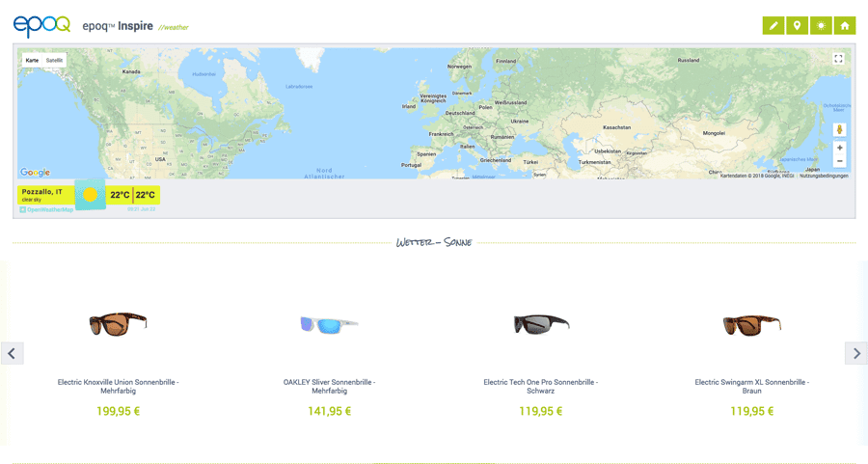
Task: Go to home via house icon
Action: tap(845, 26)
